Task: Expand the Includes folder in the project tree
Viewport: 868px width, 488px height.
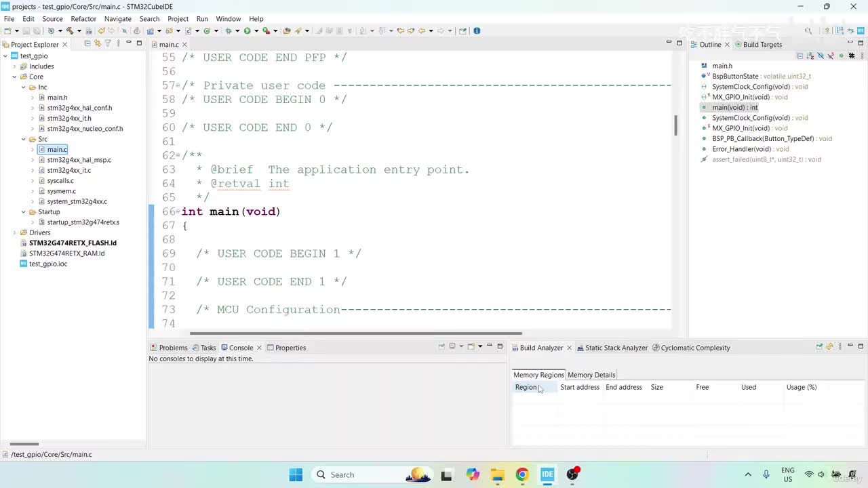Action: coord(14,66)
